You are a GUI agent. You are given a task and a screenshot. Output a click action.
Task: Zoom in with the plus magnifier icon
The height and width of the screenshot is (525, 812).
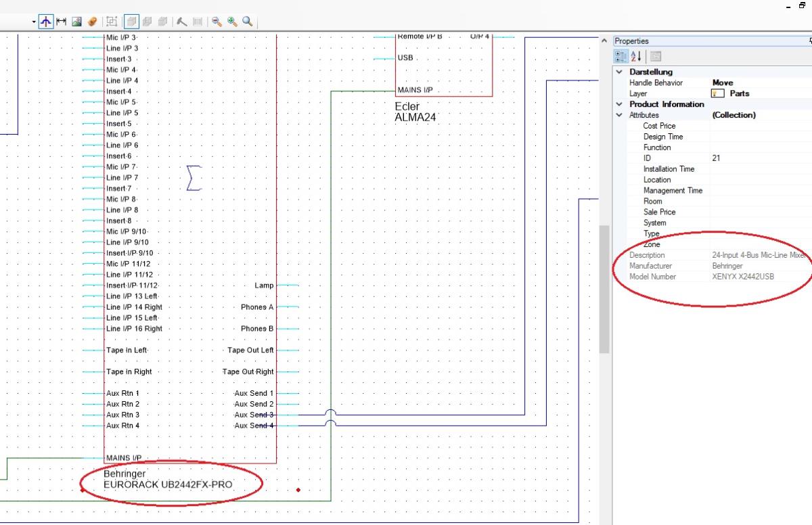232,22
